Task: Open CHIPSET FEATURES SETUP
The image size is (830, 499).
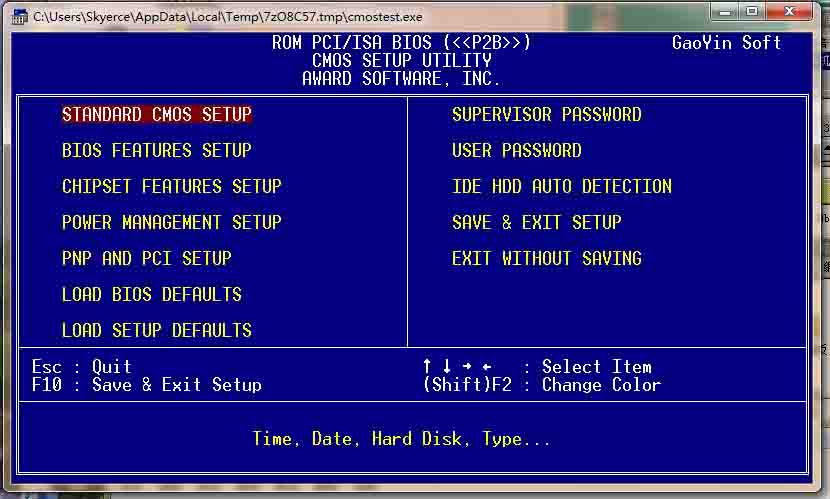Action: coord(172,186)
